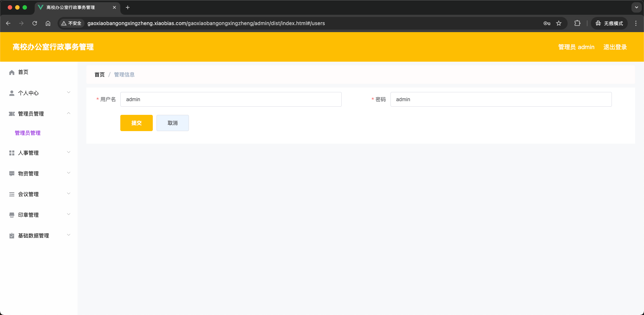Open the saved passwords key icon
644x315 pixels.
pyautogui.click(x=547, y=23)
